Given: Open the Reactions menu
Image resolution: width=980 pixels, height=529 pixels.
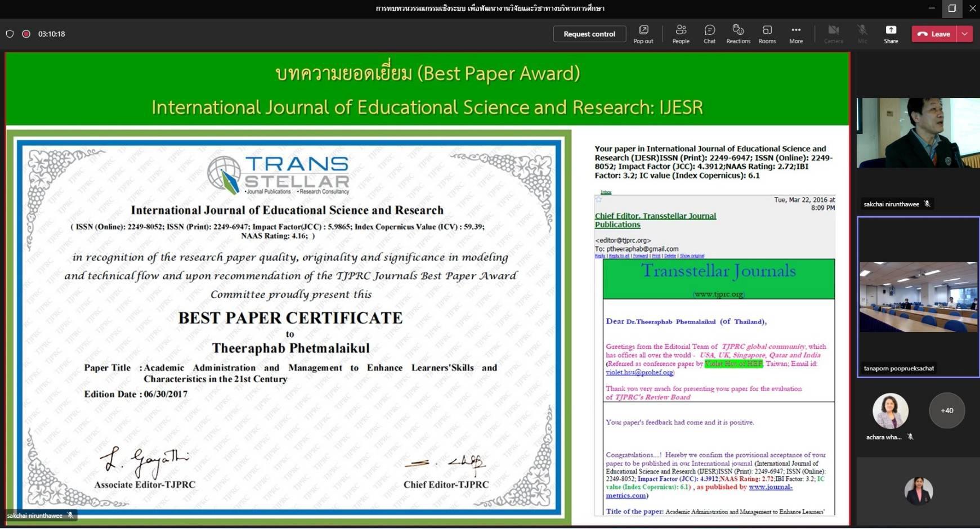Looking at the screenshot, I should pyautogui.click(x=738, y=34).
